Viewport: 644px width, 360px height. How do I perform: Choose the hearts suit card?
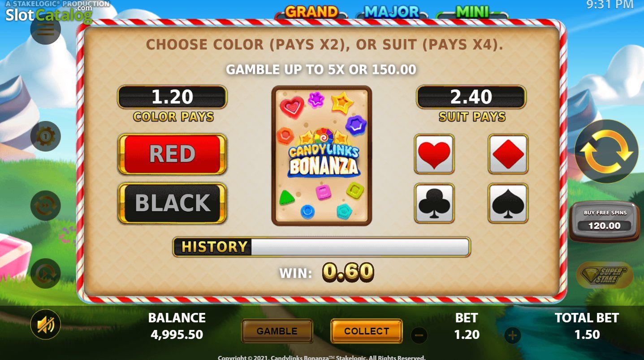coord(434,154)
